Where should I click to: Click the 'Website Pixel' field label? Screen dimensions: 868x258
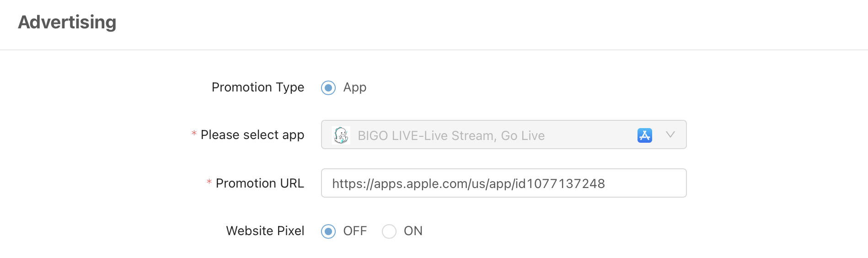pos(265,231)
